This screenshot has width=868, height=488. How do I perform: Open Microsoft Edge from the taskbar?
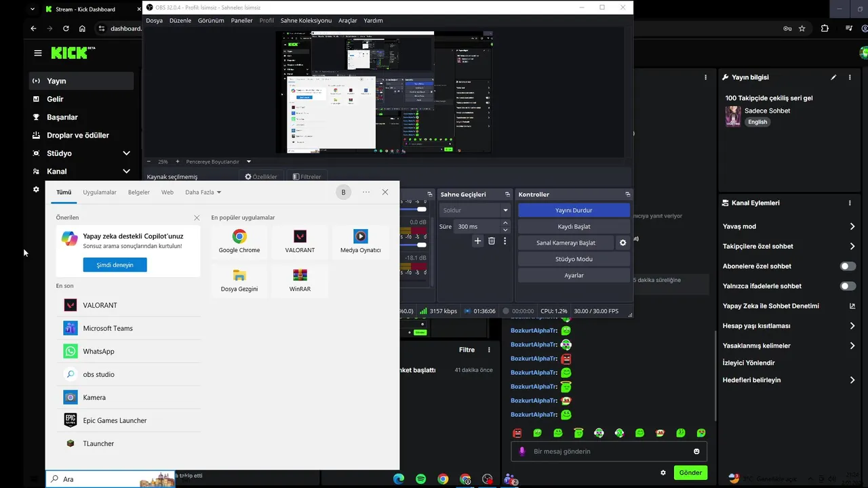point(398,479)
